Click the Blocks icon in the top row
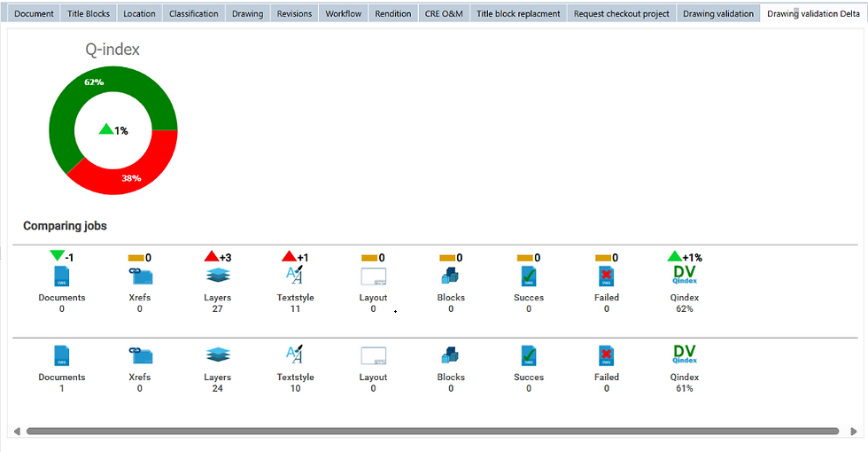This screenshot has width=868, height=452. click(x=451, y=276)
